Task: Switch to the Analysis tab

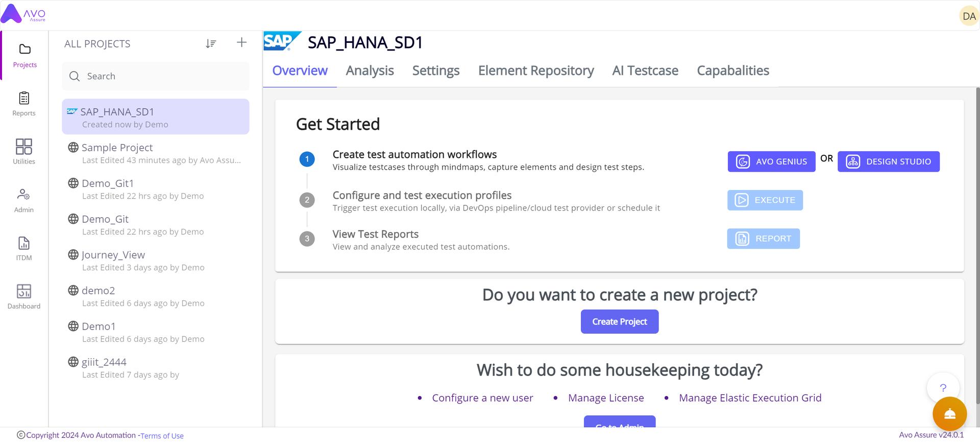Action: pyautogui.click(x=370, y=71)
